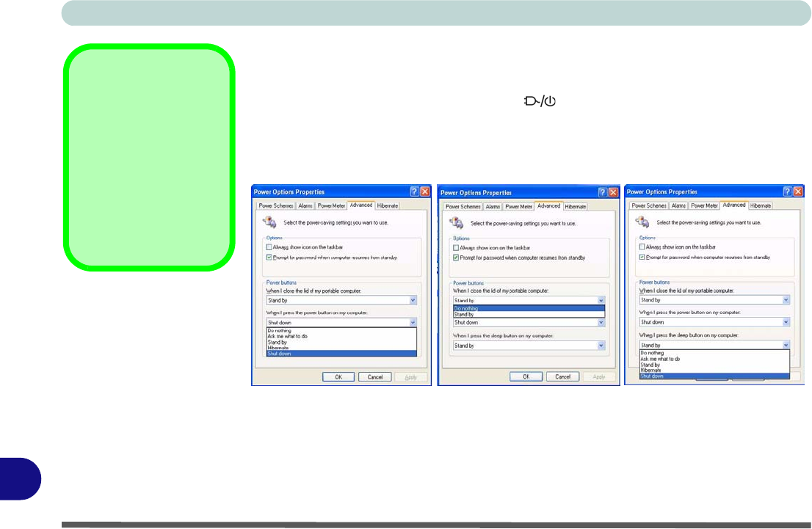812x529 pixels.
Task: Choose 'Do nothing' in left dialog's power button list
Action: point(341,330)
